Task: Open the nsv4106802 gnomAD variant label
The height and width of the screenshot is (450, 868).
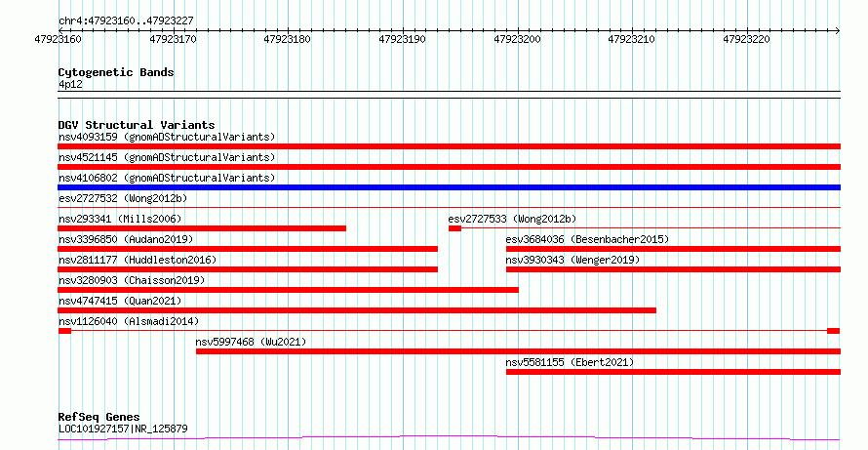Action: [x=167, y=178]
